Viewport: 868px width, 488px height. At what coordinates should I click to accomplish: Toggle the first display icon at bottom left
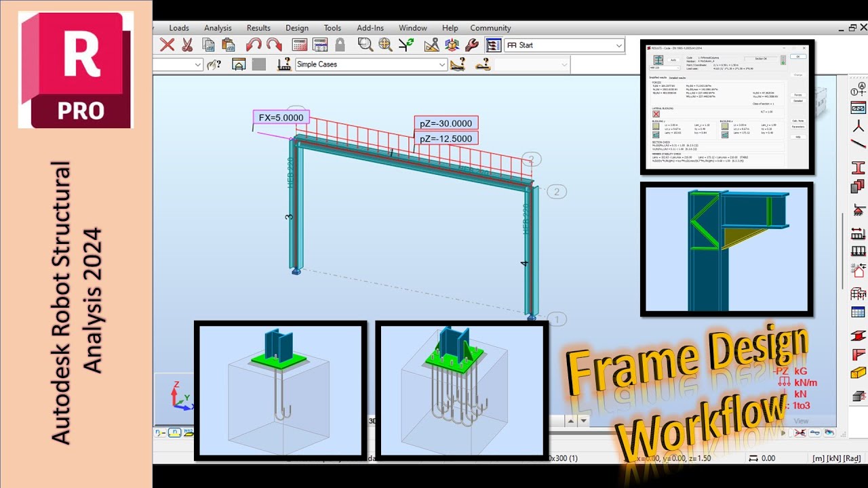tap(159, 432)
